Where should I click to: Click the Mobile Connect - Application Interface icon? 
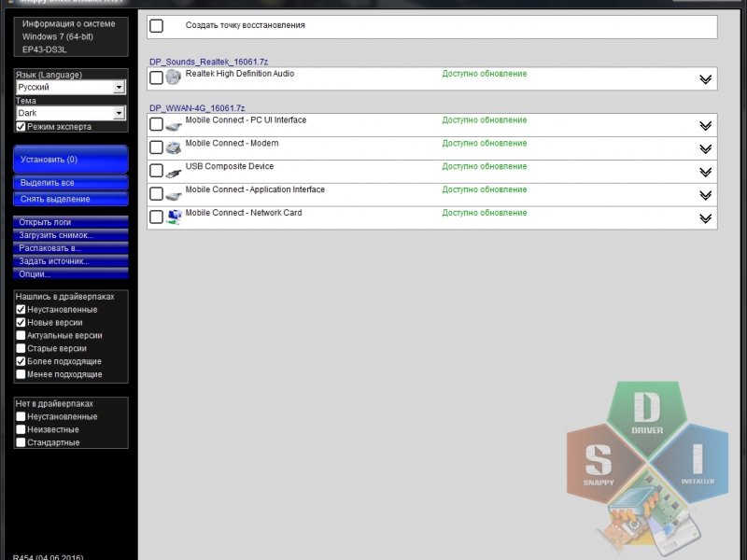174,195
